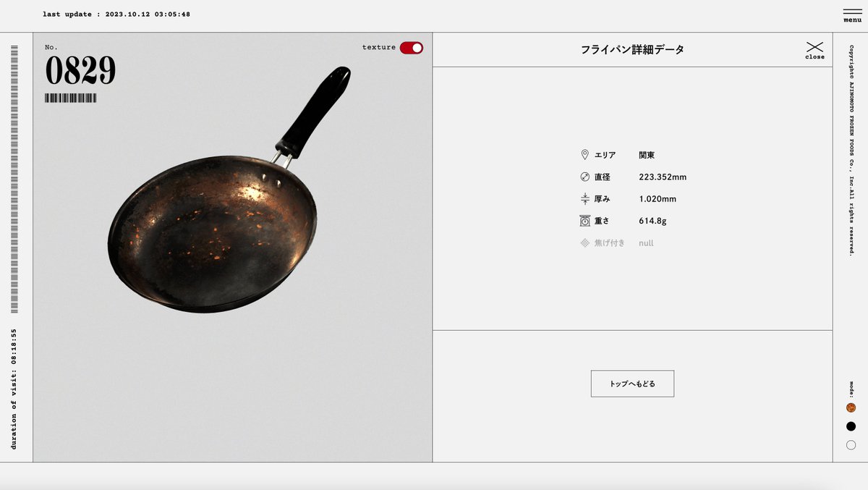Screen dimensions: 868x490
Task: Click the 焦げ付き label
Action: click(x=610, y=243)
